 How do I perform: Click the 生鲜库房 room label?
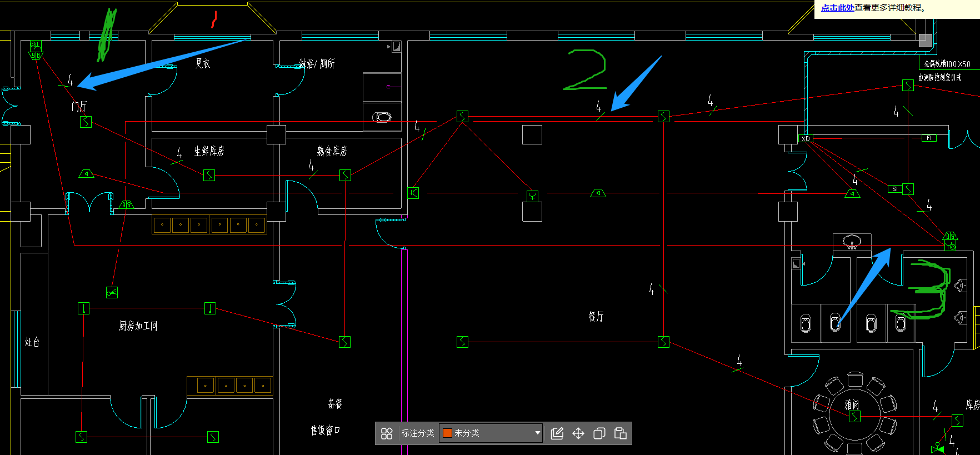(209, 151)
